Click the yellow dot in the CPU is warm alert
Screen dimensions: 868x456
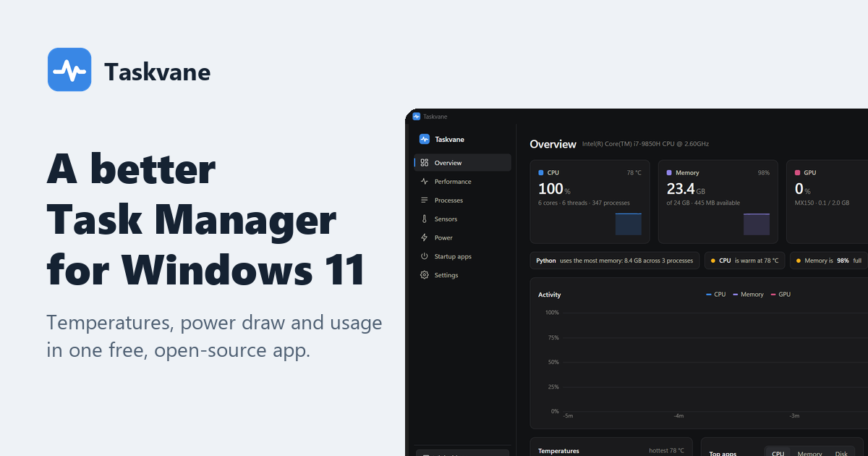click(713, 261)
